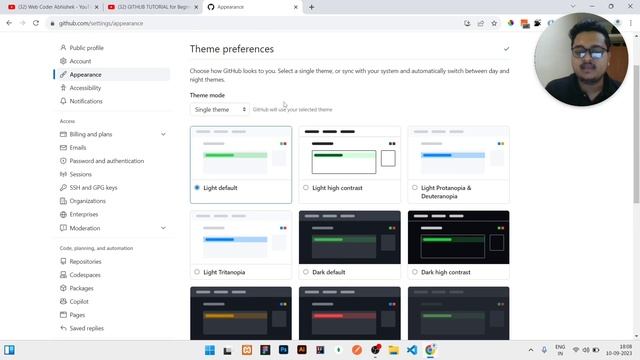The width and height of the screenshot is (640, 360).
Task: Select Appearance in the sidebar
Action: 111,75
